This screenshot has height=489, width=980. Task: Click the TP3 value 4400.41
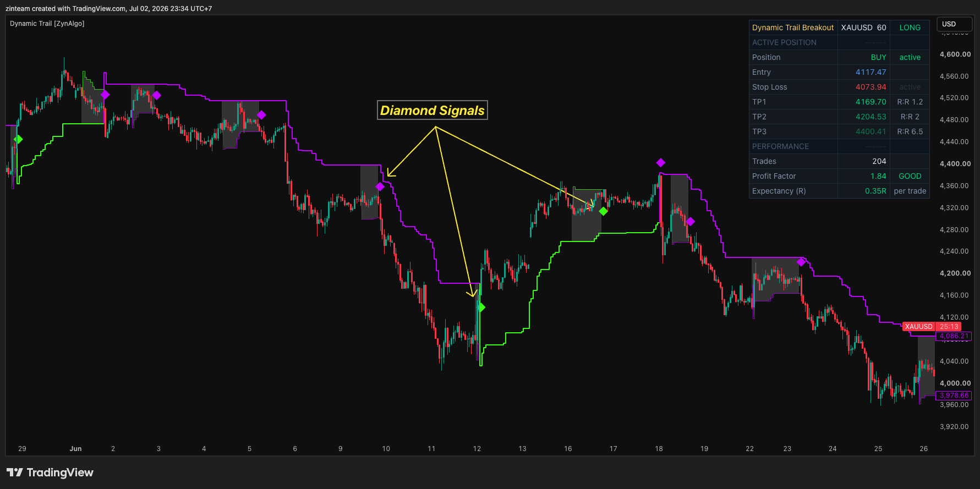click(870, 131)
